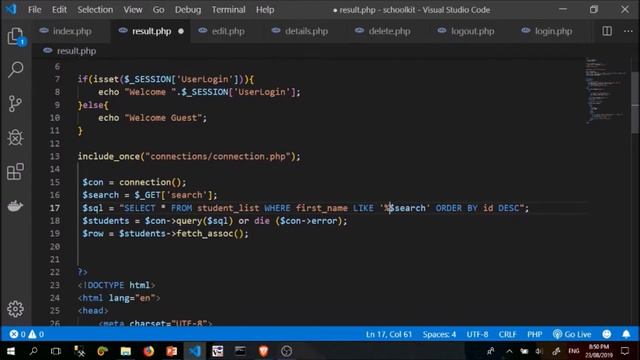Screen dimensions: 640x360
Task: Click line number 17 in the gutter
Action: (55, 208)
